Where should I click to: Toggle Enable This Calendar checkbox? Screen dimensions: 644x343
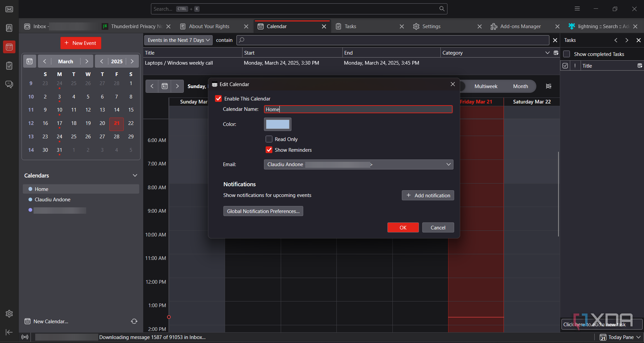click(218, 98)
